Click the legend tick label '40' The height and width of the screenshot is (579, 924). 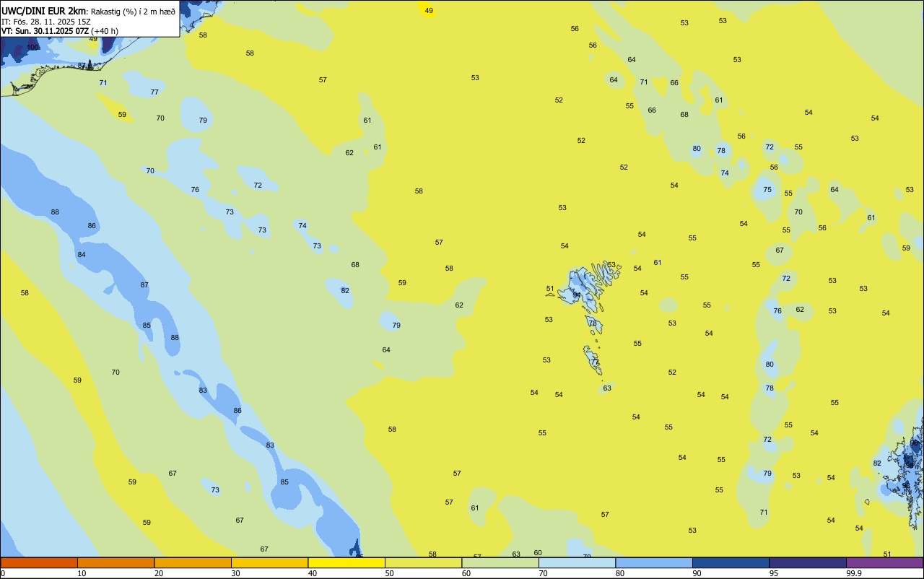pyautogui.click(x=313, y=573)
